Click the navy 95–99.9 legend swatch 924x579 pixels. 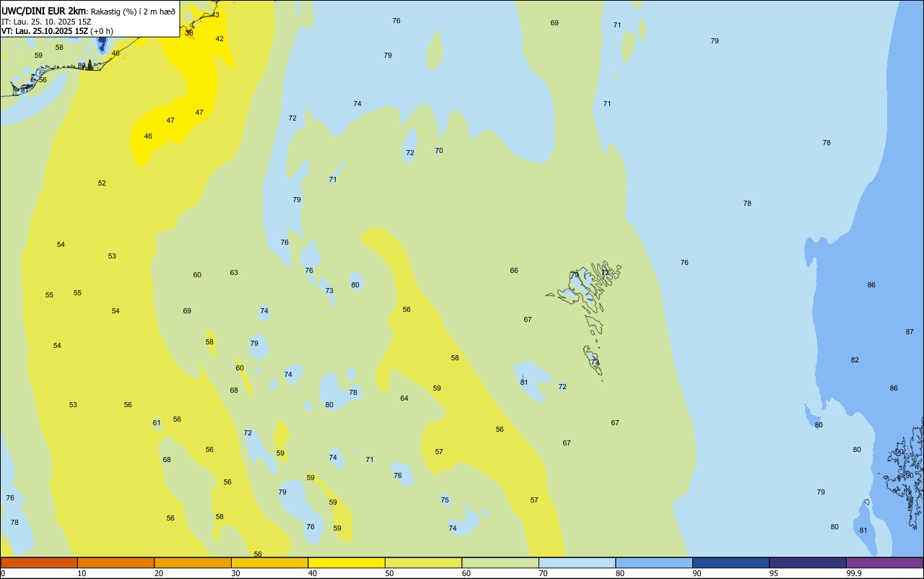pyautogui.click(x=808, y=562)
